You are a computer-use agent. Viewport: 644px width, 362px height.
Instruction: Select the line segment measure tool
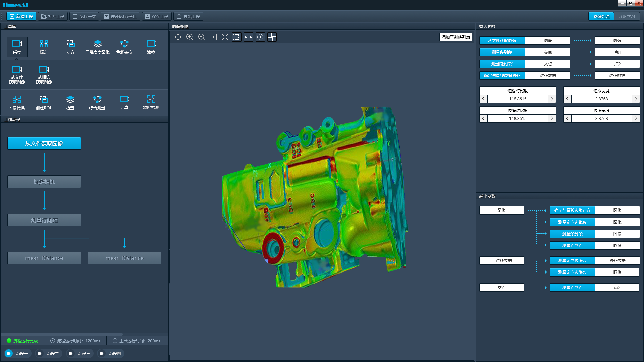pyautogui.click(x=249, y=37)
